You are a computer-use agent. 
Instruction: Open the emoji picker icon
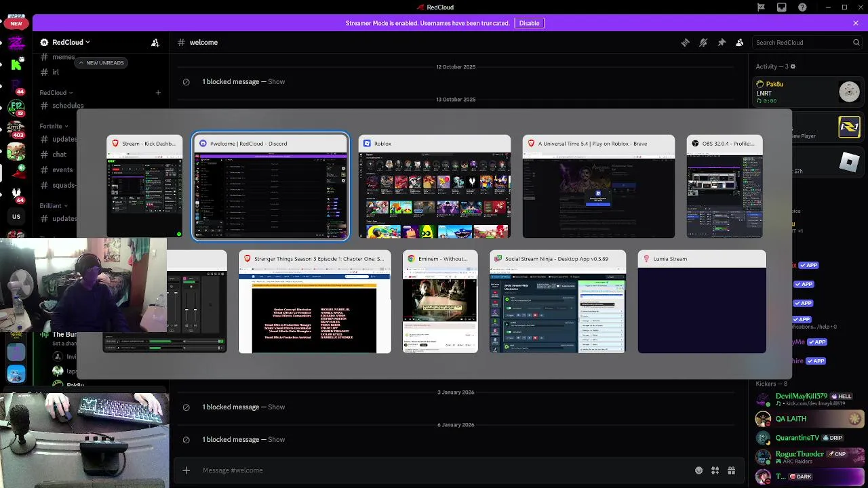click(698, 470)
